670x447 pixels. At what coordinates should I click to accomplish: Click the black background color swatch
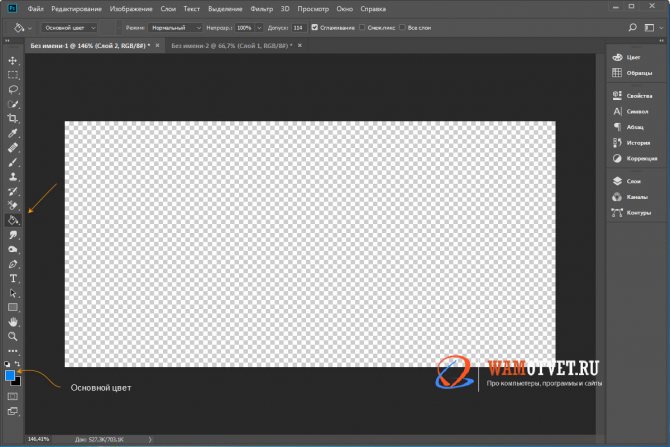[17, 382]
